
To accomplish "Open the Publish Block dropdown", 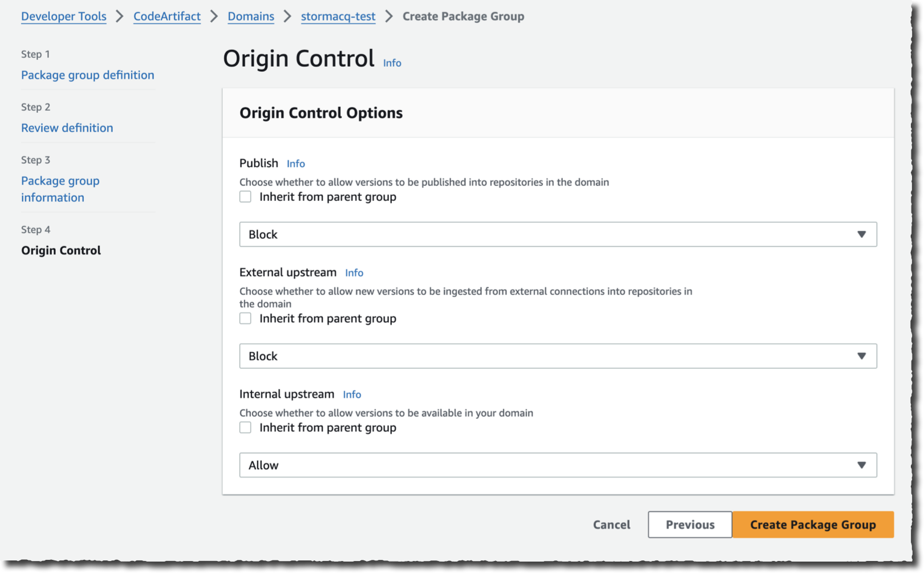I will tap(558, 234).
